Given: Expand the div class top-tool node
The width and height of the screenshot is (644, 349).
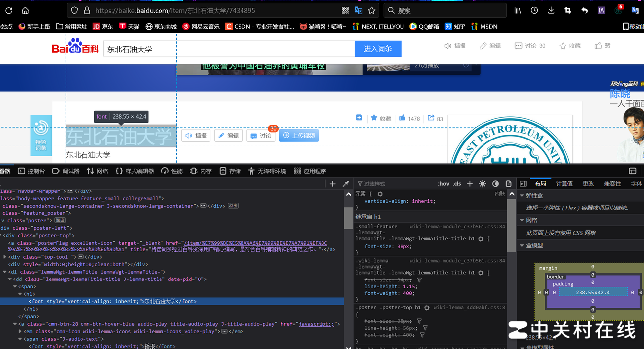Looking at the screenshot, I should point(5,257).
